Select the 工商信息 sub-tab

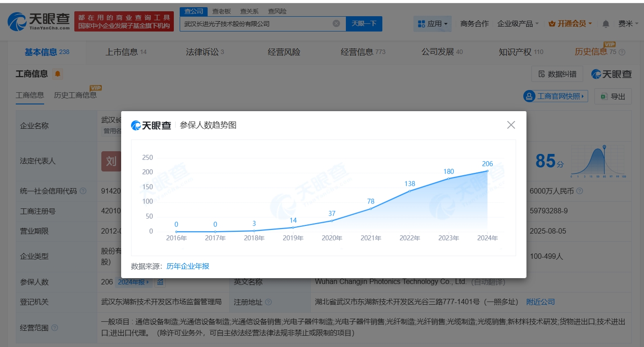coord(30,95)
